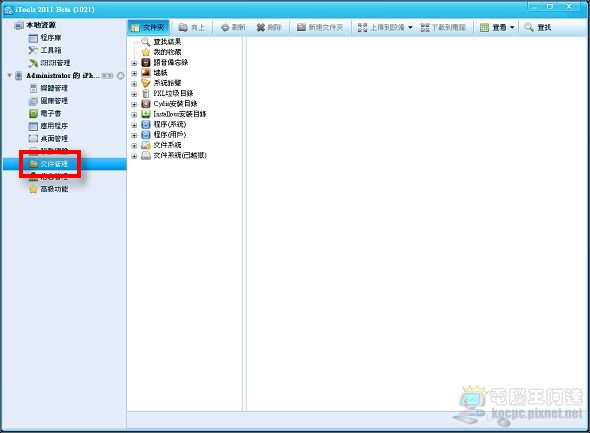Click the 刪除 delete X icon
The width and height of the screenshot is (590, 433).
260,27
